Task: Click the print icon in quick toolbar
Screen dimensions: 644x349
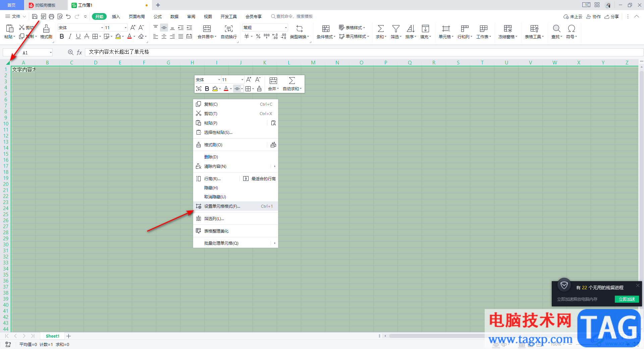Action: pyautogui.click(x=51, y=16)
